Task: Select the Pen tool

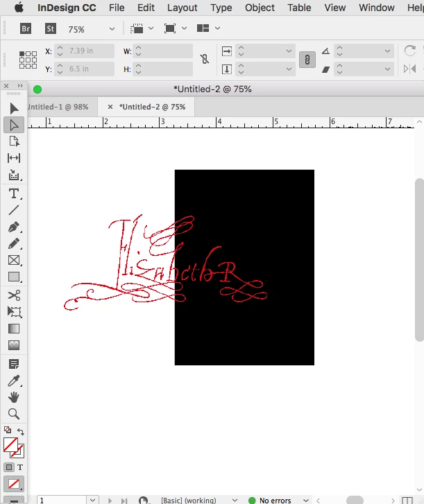Action: [x=14, y=227]
